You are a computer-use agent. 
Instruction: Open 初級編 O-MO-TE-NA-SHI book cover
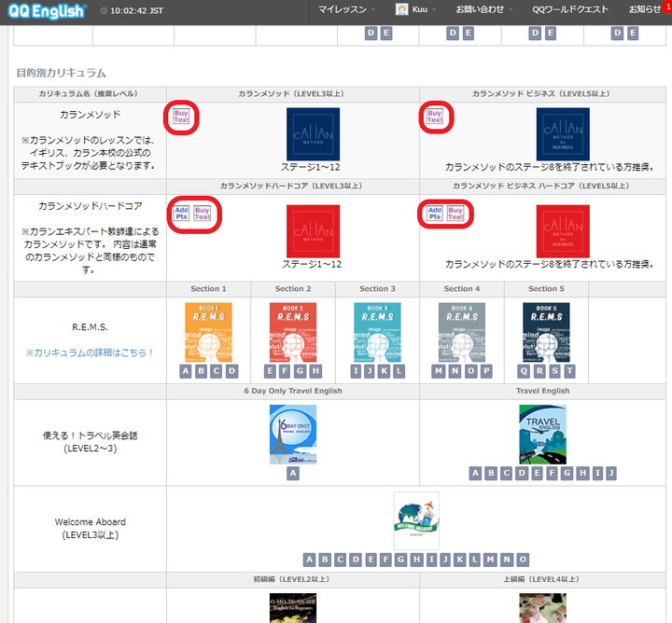(x=293, y=608)
